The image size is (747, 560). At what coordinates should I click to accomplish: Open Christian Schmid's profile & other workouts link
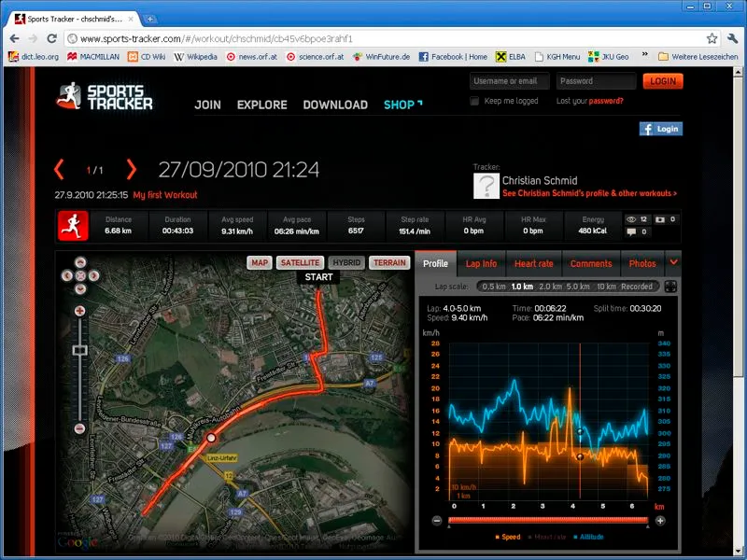pyautogui.click(x=590, y=193)
